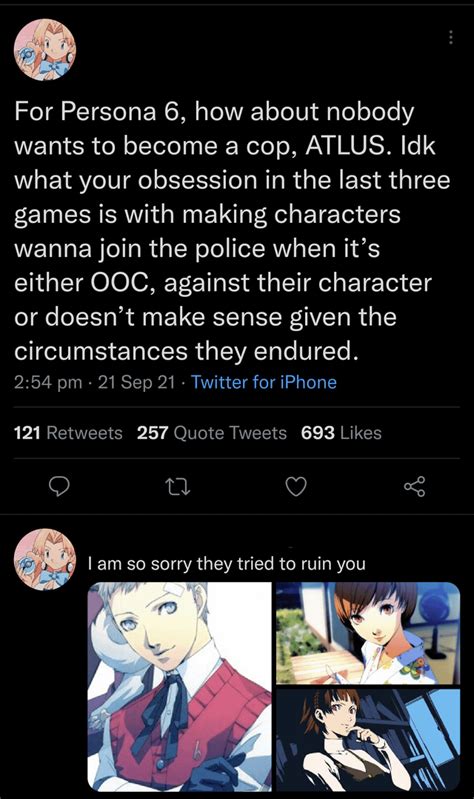The width and height of the screenshot is (474, 799).
Task: Click the reply speech bubble icon
Action: point(59,487)
